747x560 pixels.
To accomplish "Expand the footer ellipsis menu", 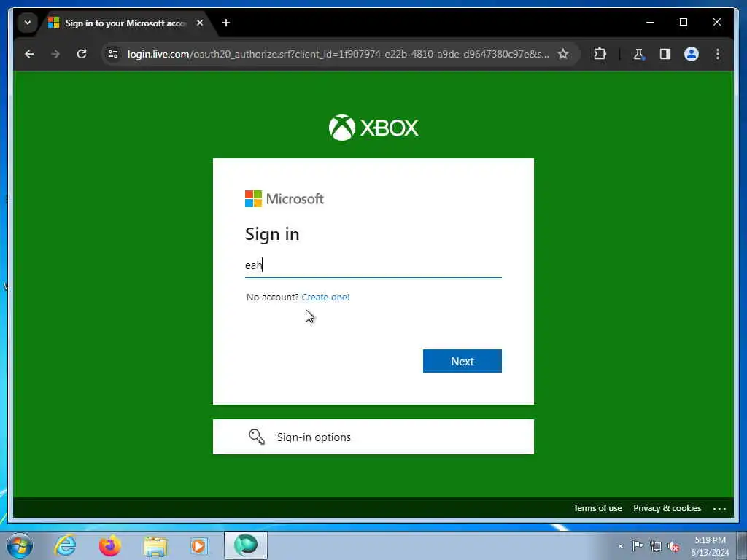I will point(719,508).
